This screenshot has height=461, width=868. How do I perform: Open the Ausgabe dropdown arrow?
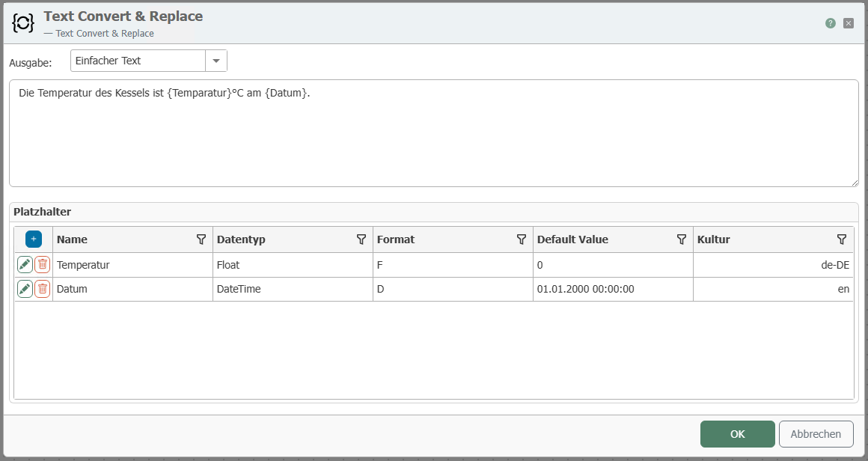[x=216, y=61]
